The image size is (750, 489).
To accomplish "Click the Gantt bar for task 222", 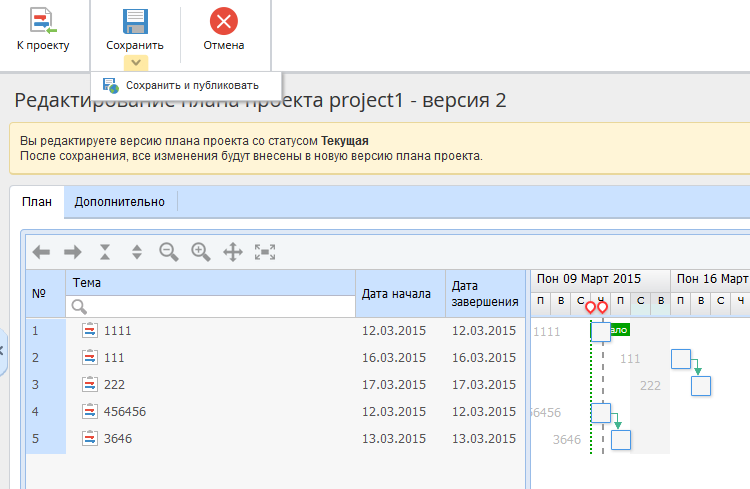I will pyautogui.click(x=700, y=385).
